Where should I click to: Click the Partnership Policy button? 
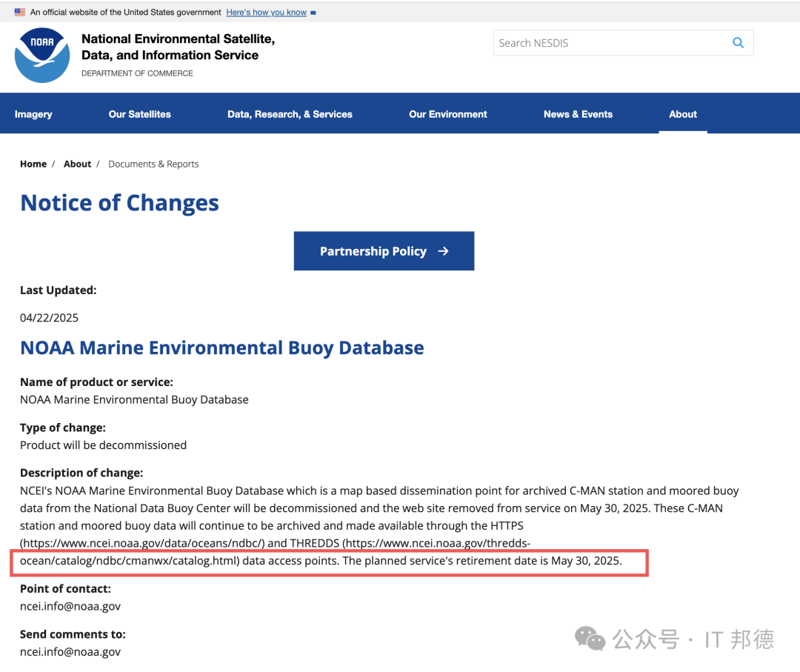384,251
